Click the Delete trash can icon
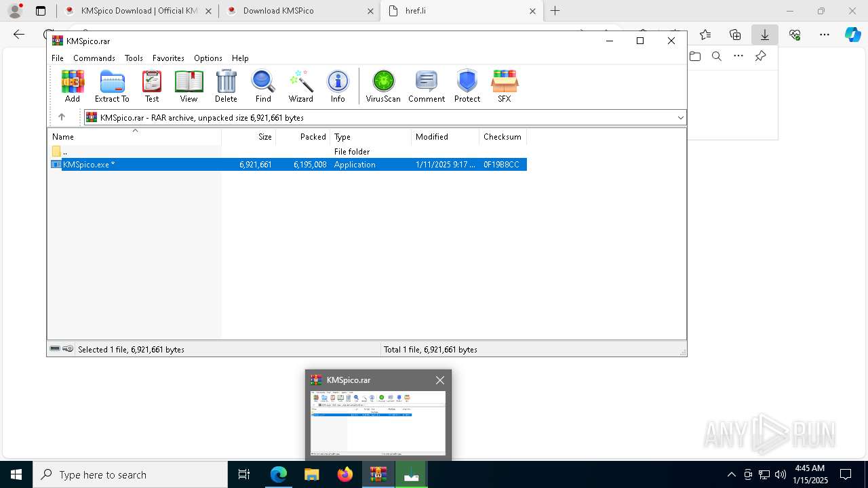The width and height of the screenshot is (868, 488). (226, 86)
